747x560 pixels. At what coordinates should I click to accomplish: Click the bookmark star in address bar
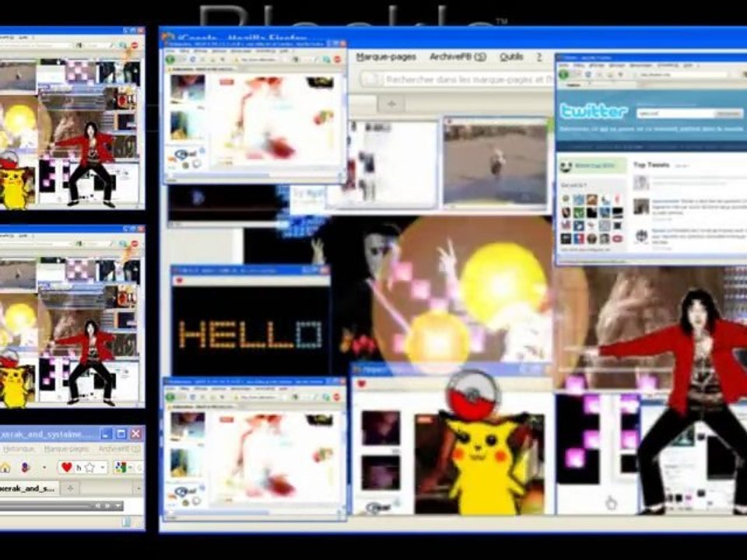click(89, 467)
